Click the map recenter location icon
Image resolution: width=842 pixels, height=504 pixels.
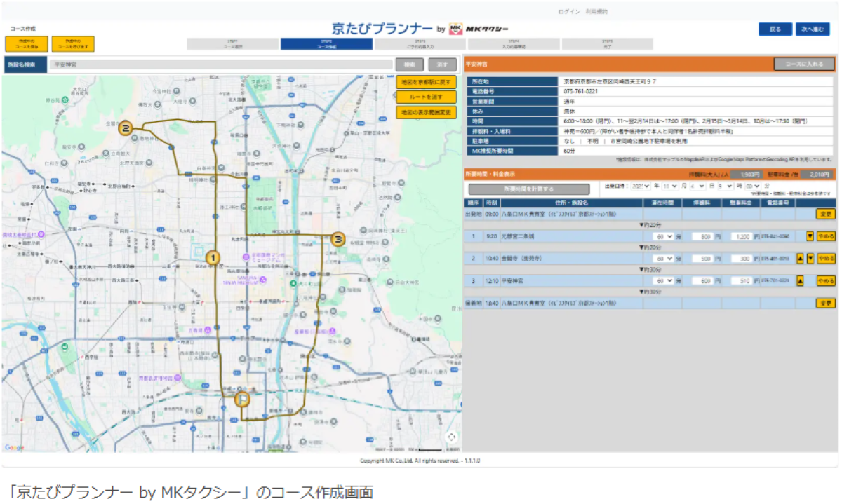[x=451, y=437]
